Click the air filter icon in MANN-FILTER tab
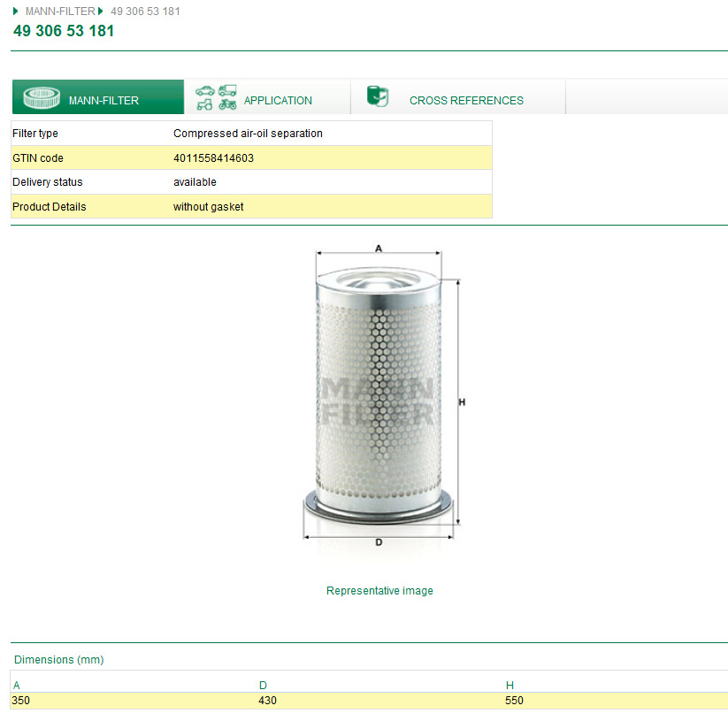This screenshot has width=728, height=721. point(42,97)
